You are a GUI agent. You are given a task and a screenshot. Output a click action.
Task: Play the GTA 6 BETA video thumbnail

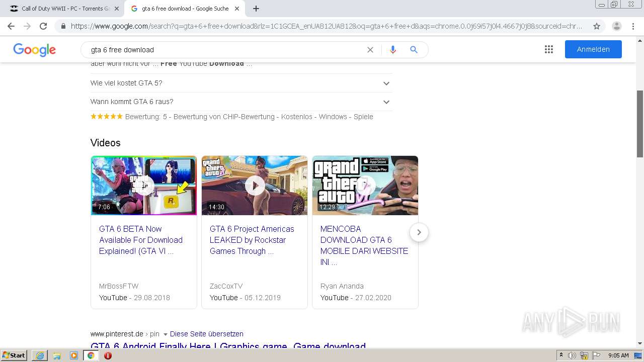(144, 186)
